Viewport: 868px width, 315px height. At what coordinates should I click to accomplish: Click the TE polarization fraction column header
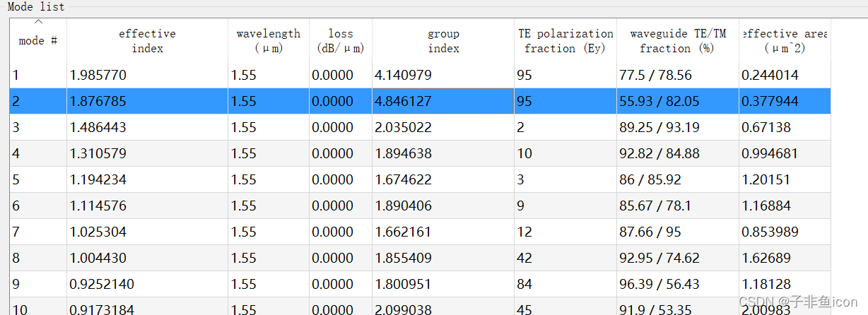[x=565, y=40]
